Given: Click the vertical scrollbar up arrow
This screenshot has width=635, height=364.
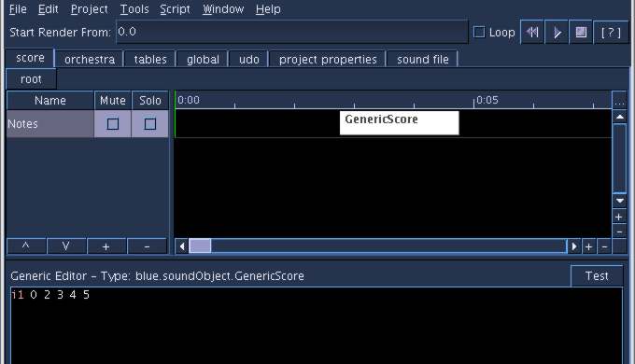Looking at the screenshot, I should (620, 117).
